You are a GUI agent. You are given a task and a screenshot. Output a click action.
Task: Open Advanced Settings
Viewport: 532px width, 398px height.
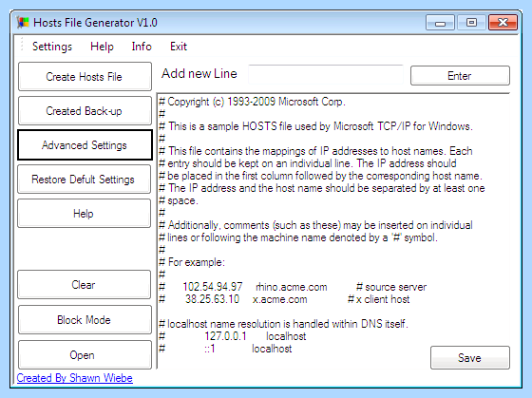coord(85,145)
